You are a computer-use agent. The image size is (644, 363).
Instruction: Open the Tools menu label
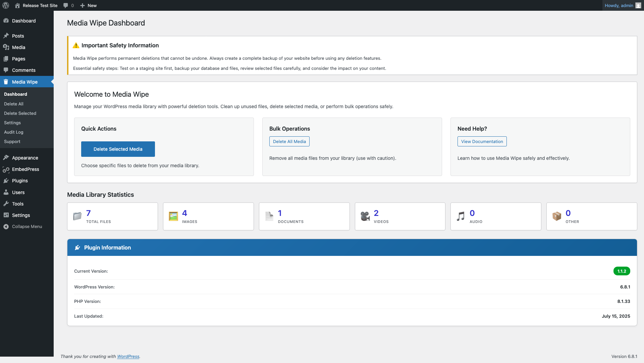(x=18, y=204)
